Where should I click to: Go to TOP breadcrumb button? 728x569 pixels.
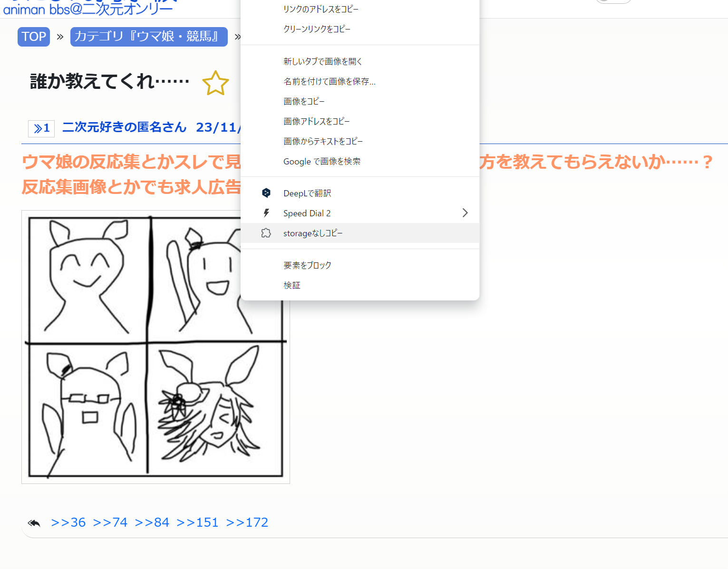click(x=34, y=37)
